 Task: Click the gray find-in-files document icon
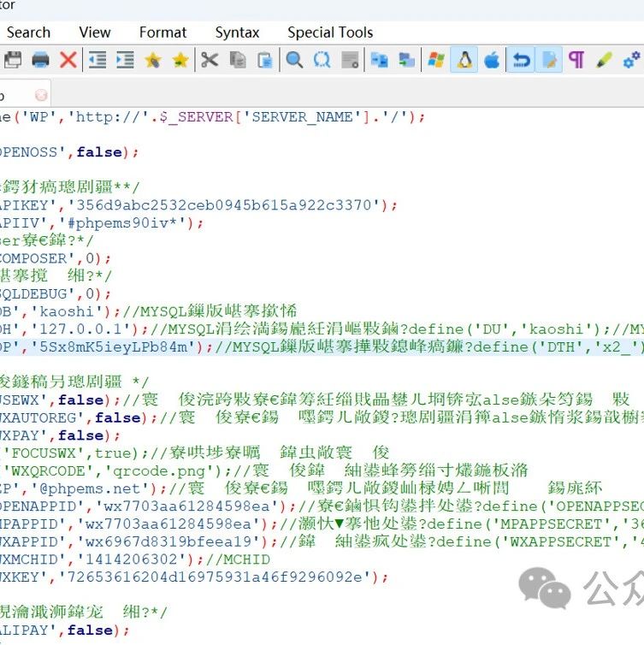[x=350, y=60]
